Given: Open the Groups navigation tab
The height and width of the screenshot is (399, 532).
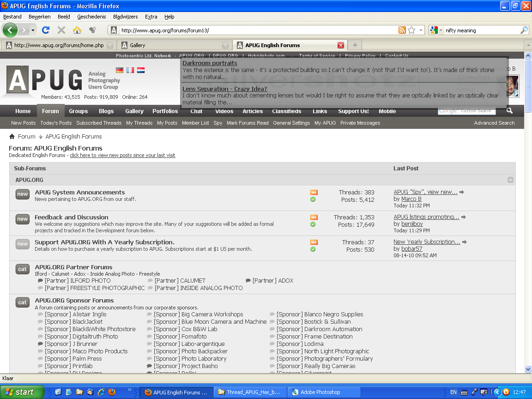Looking at the screenshot, I should (79, 111).
